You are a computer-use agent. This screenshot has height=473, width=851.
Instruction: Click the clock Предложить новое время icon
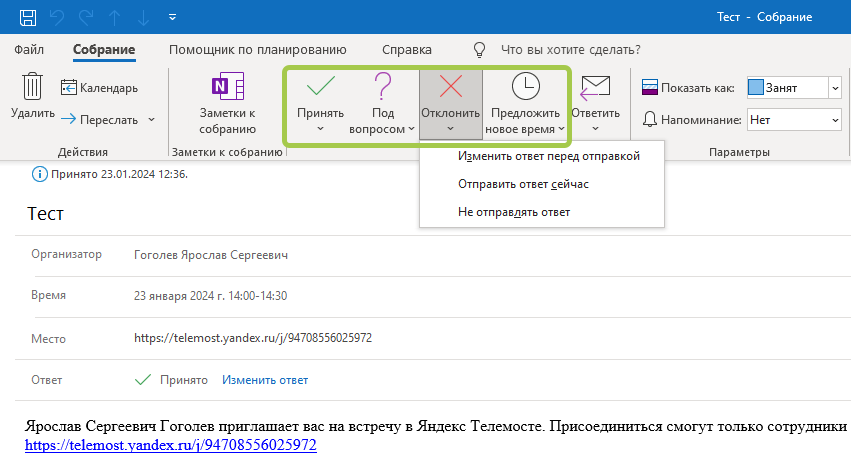pyautogui.click(x=525, y=86)
